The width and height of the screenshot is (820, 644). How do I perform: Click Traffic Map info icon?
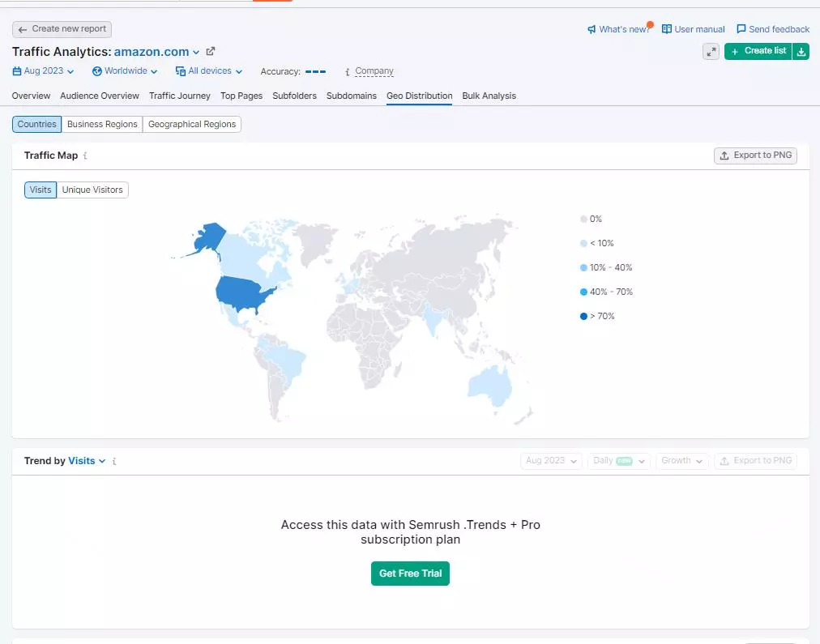pos(85,156)
